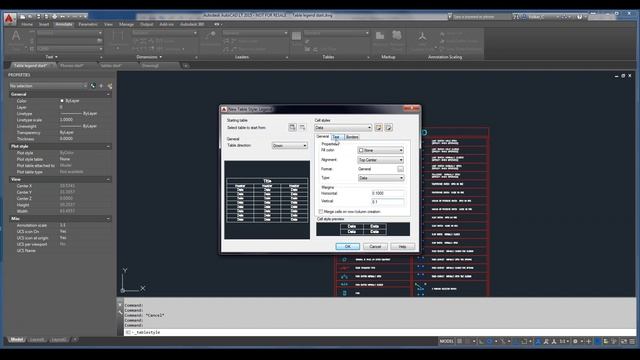
Task: Open the Manage ribbon tab
Action: click(x=126, y=24)
